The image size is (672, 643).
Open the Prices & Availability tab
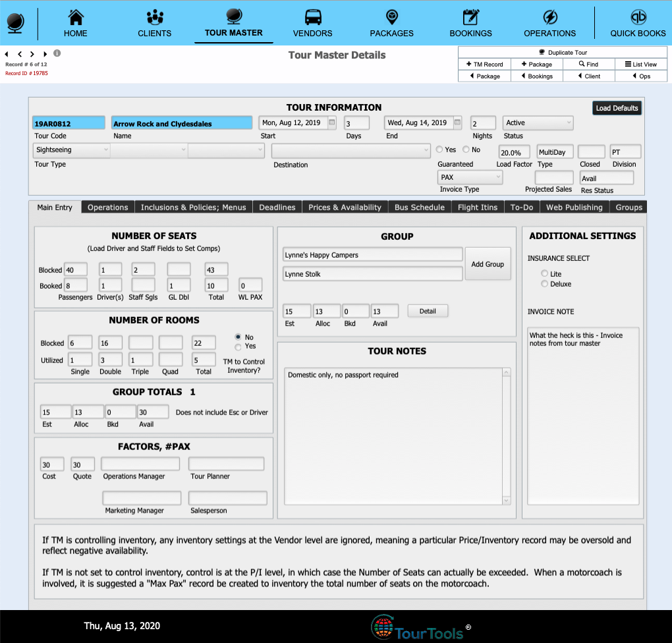point(345,207)
